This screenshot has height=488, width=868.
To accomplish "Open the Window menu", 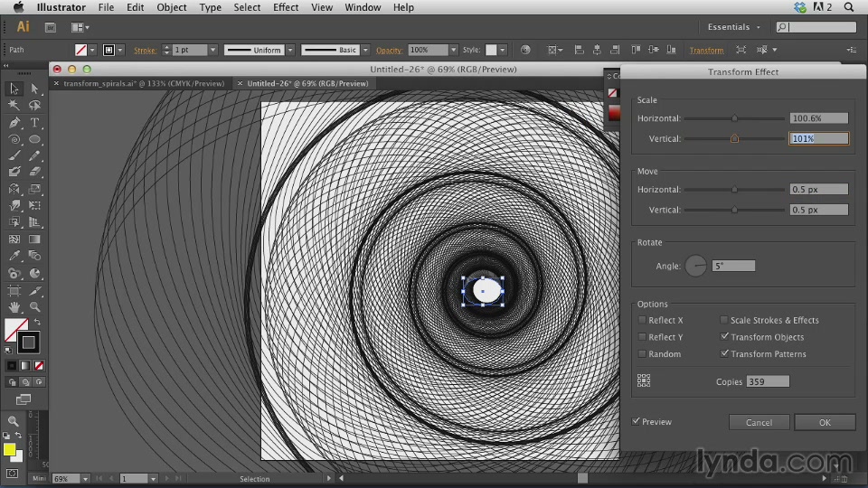I will click(363, 7).
